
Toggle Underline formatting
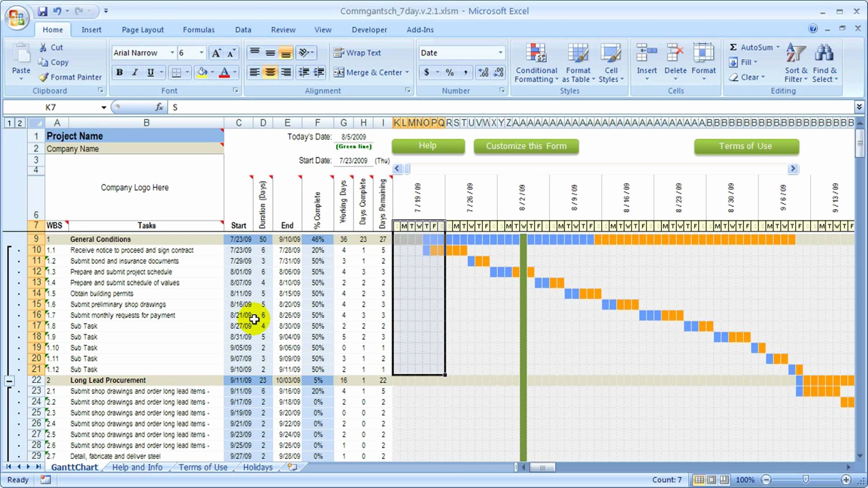coord(150,72)
